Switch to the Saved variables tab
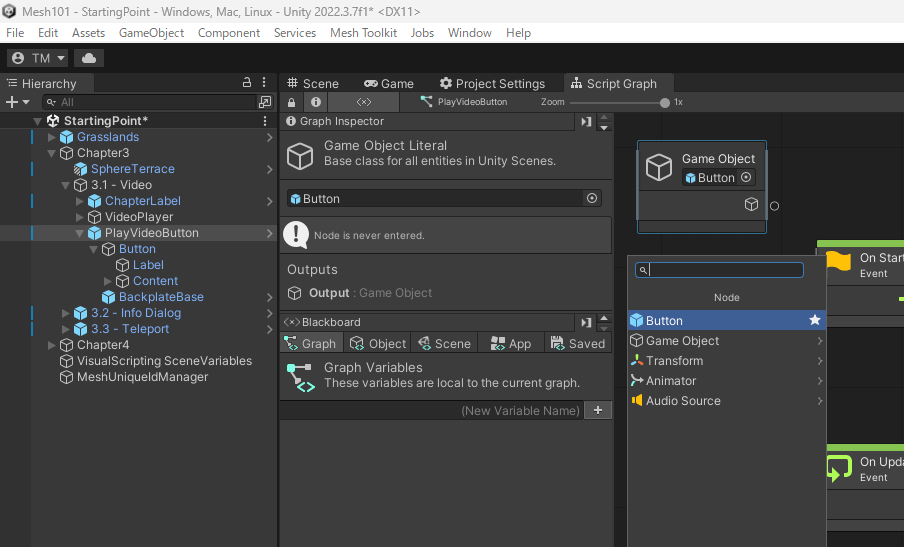 pyautogui.click(x=578, y=344)
